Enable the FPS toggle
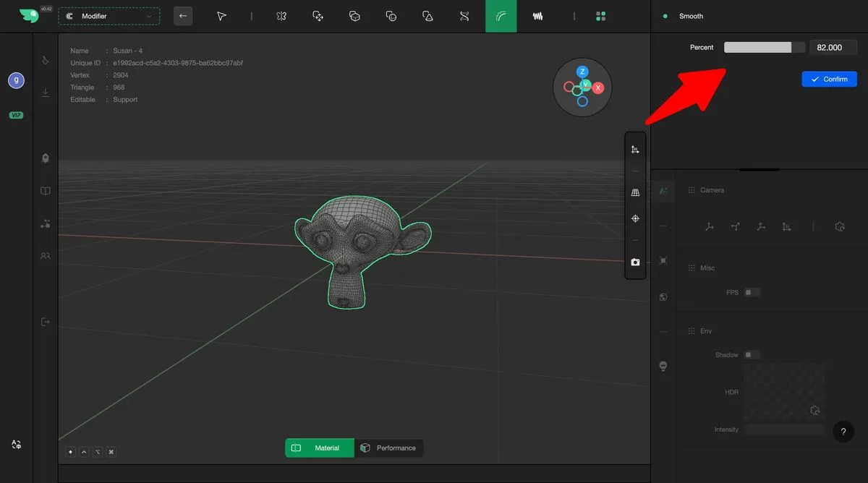Image resolution: width=868 pixels, height=483 pixels. pos(752,293)
